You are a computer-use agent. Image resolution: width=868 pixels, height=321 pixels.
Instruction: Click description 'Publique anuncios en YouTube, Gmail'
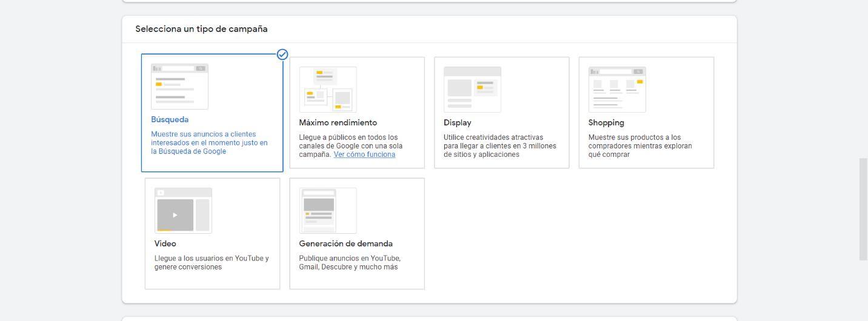pos(350,263)
